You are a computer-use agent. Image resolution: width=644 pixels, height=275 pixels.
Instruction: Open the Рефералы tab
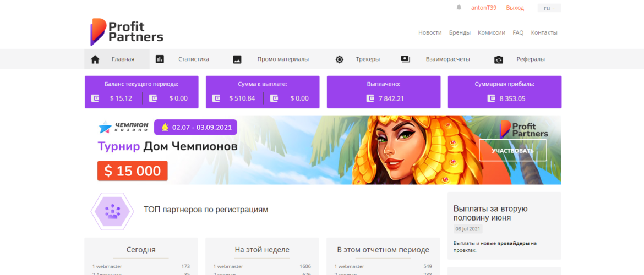click(531, 59)
